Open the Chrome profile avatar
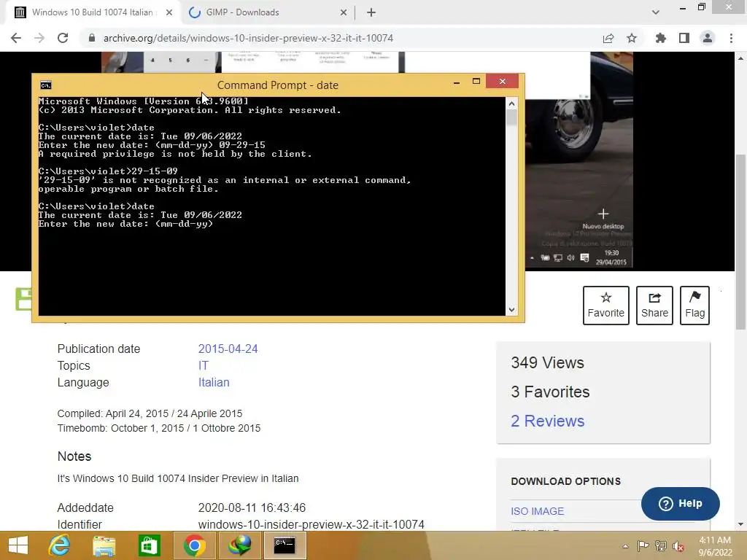 click(708, 38)
